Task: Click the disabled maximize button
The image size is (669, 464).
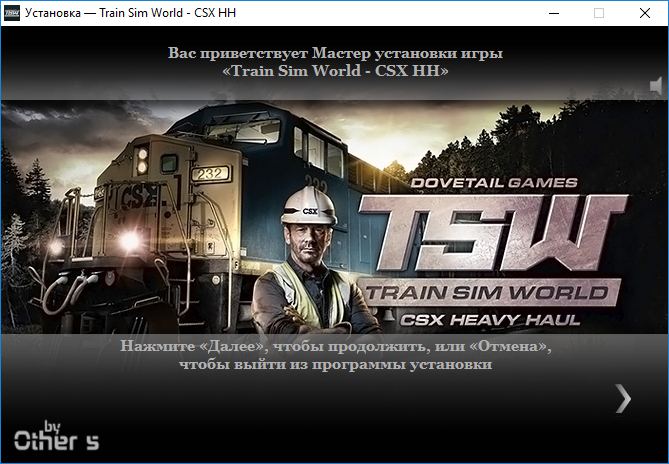Action: pyautogui.click(x=599, y=13)
